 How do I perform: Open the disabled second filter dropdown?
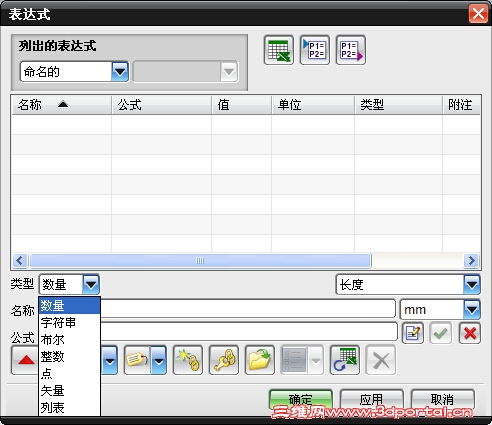coord(229,71)
